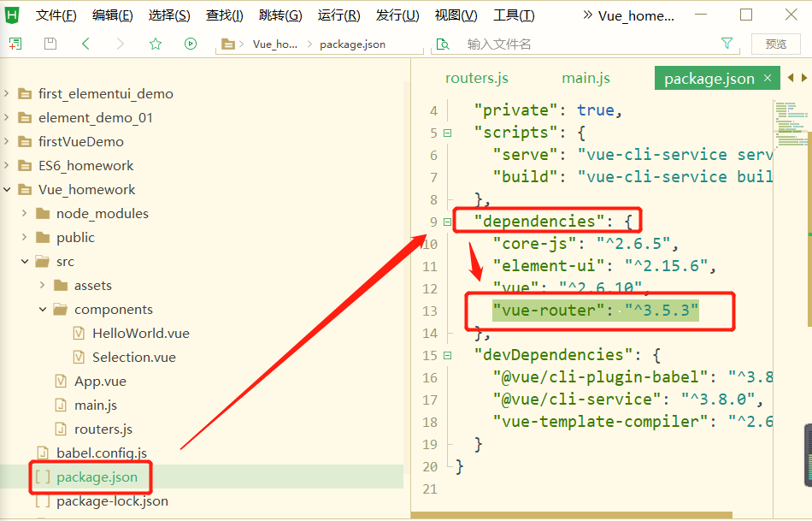
Task: Expand the public folder
Action: (24, 237)
